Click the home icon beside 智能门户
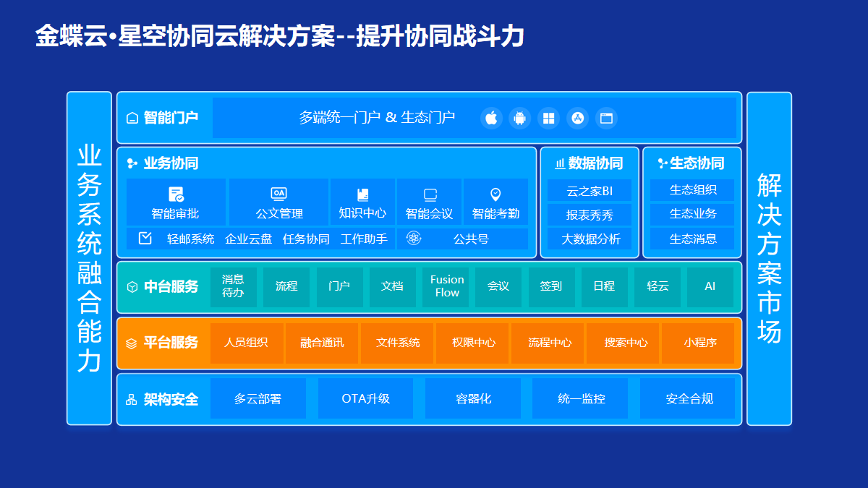Screen dimensions: 868x488 132,118
